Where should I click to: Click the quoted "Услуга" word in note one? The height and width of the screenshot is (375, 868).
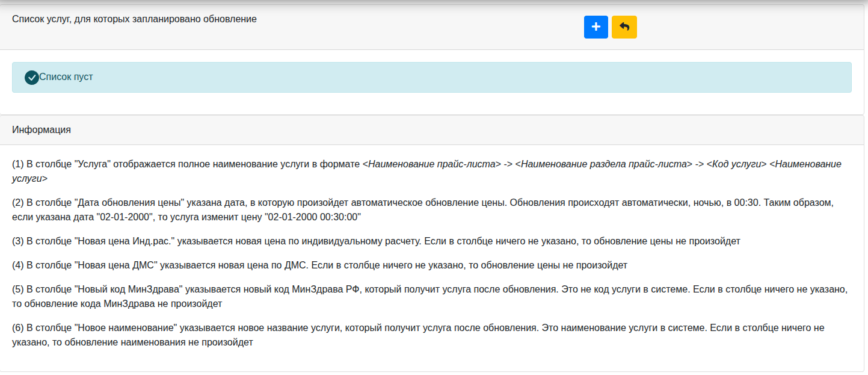coord(94,164)
